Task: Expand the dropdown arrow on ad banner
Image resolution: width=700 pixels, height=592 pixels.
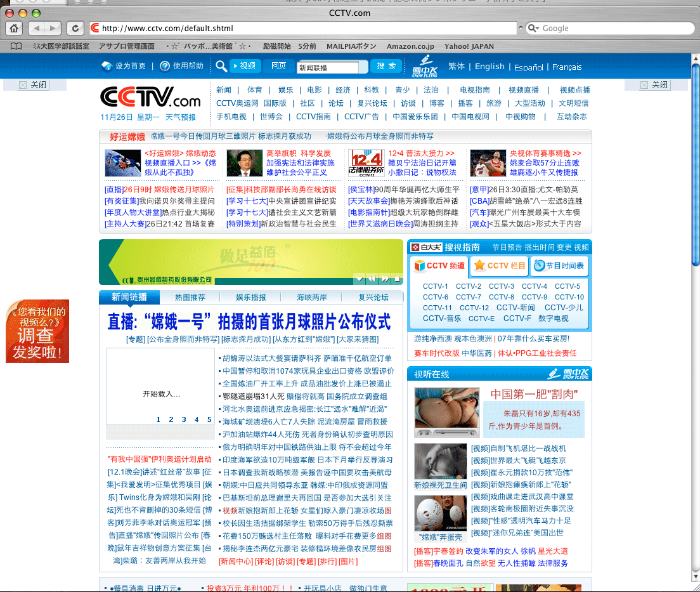Action: coord(360,279)
